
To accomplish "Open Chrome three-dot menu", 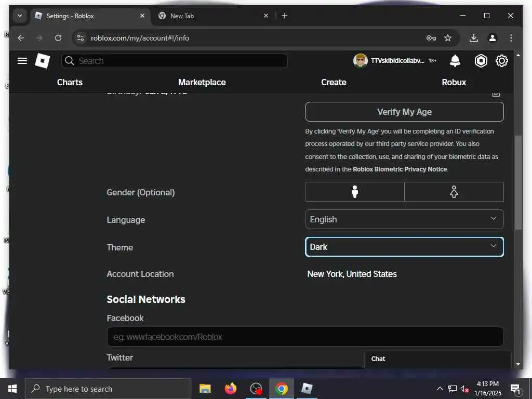I will pos(511,38).
